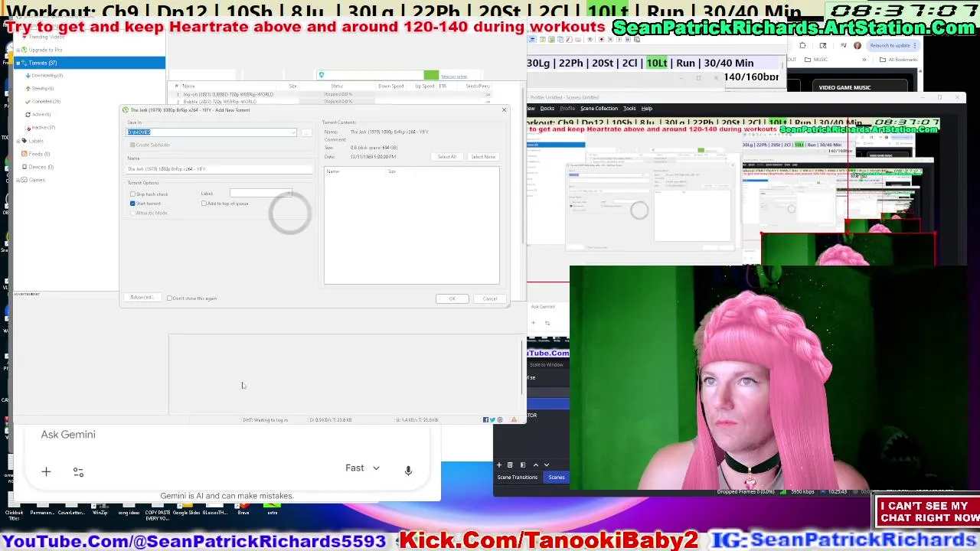Click the Select None files button
The width and height of the screenshot is (980, 551).
[483, 157]
